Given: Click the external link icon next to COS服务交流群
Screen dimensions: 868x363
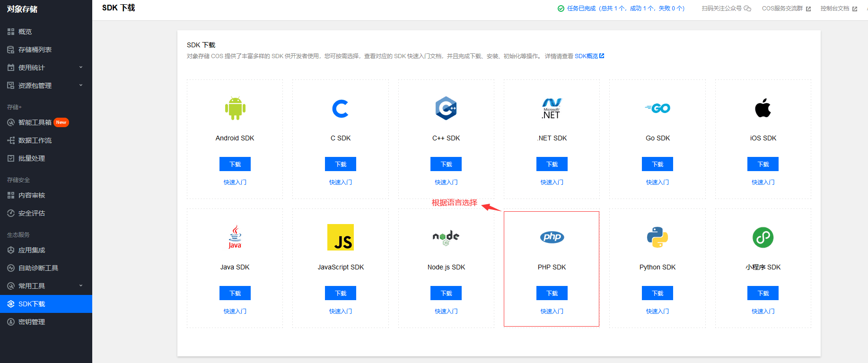Looking at the screenshot, I should (808, 9).
